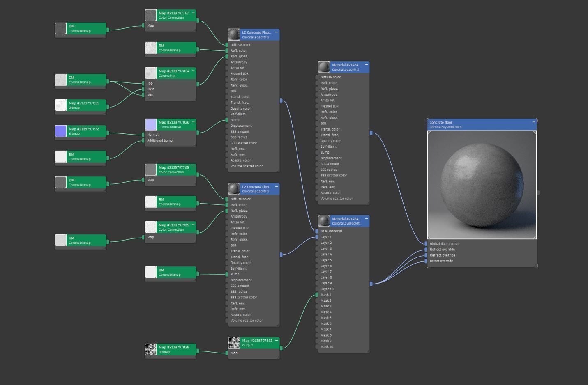The image size is (588, 385).
Task: Click the Global illumination input socket
Action: pyautogui.click(x=426, y=243)
